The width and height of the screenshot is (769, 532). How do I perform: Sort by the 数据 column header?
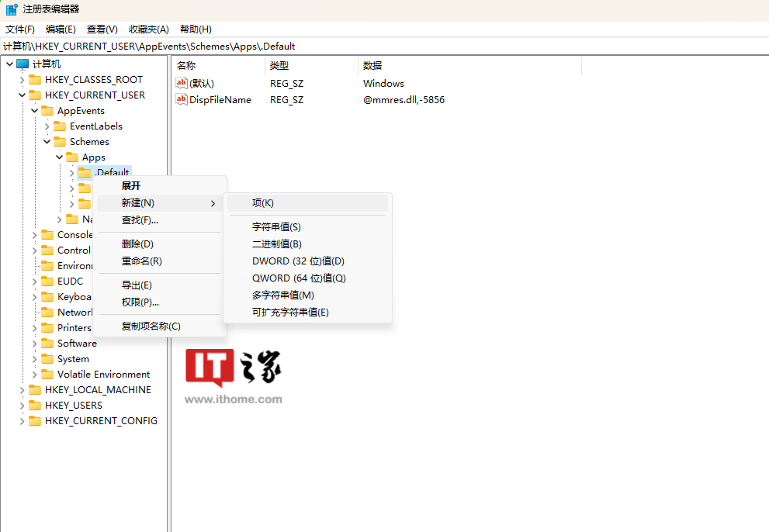point(469,66)
